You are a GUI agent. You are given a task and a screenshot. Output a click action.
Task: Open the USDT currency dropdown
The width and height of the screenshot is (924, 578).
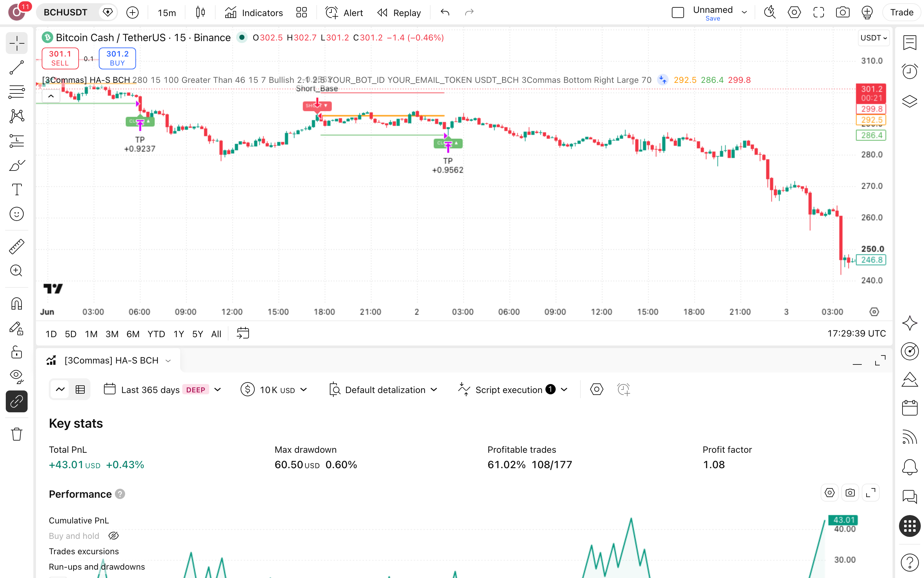point(874,38)
